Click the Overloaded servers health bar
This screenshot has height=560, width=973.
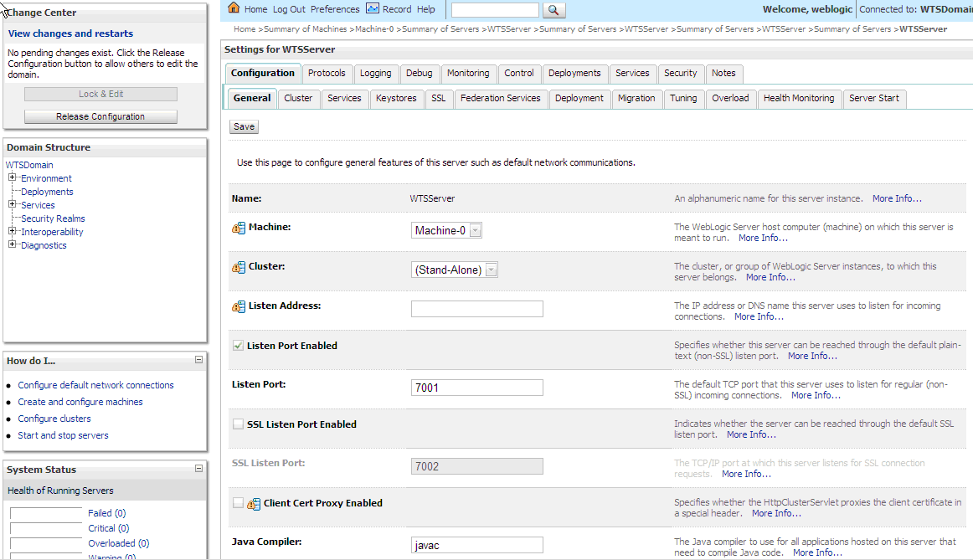point(46,544)
